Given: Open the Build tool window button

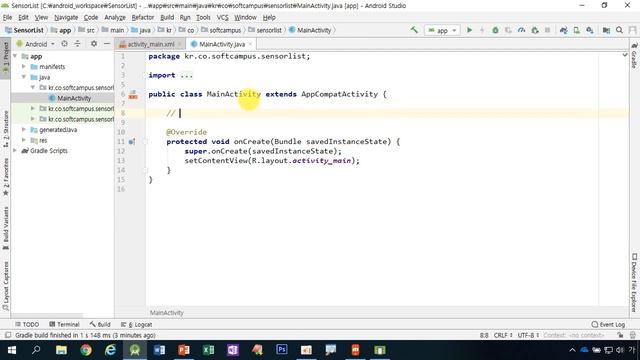Looking at the screenshot, I should [x=100, y=324].
